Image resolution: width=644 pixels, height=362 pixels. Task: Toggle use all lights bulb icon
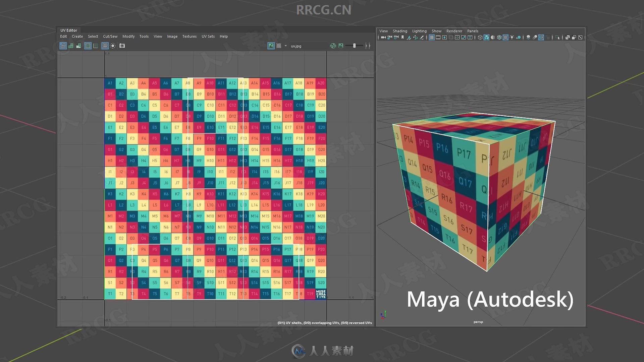click(x=512, y=38)
